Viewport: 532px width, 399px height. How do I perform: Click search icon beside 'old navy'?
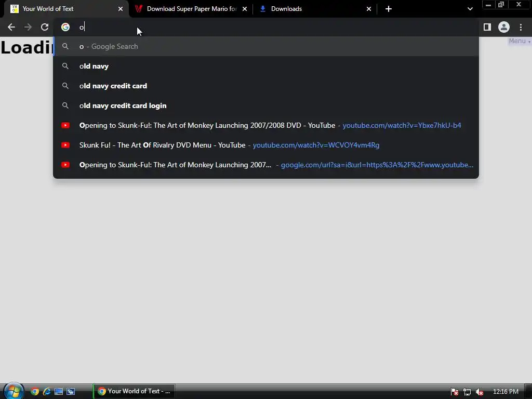coord(65,66)
